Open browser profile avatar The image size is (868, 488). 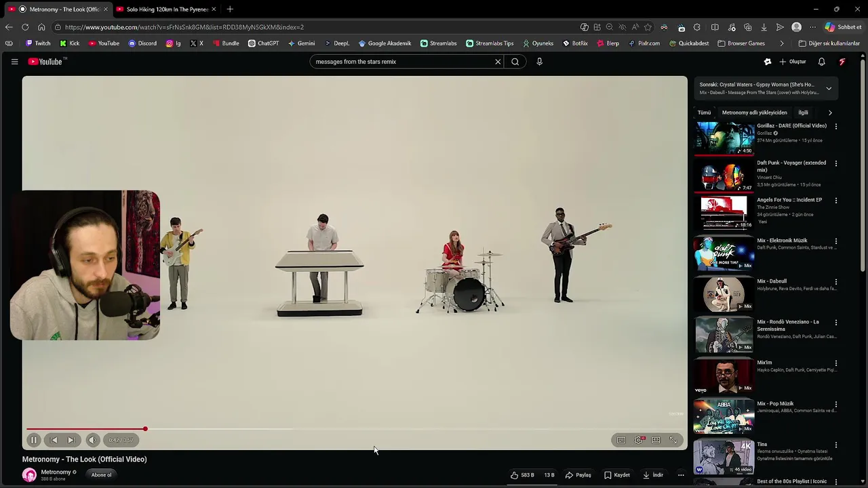coord(797,27)
